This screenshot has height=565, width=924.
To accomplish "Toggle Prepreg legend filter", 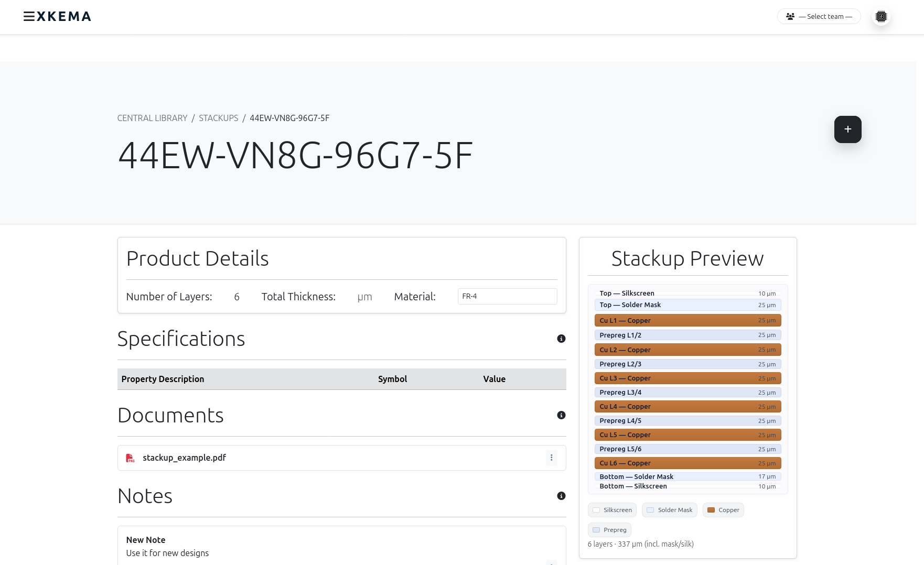I will pos(609,530).
